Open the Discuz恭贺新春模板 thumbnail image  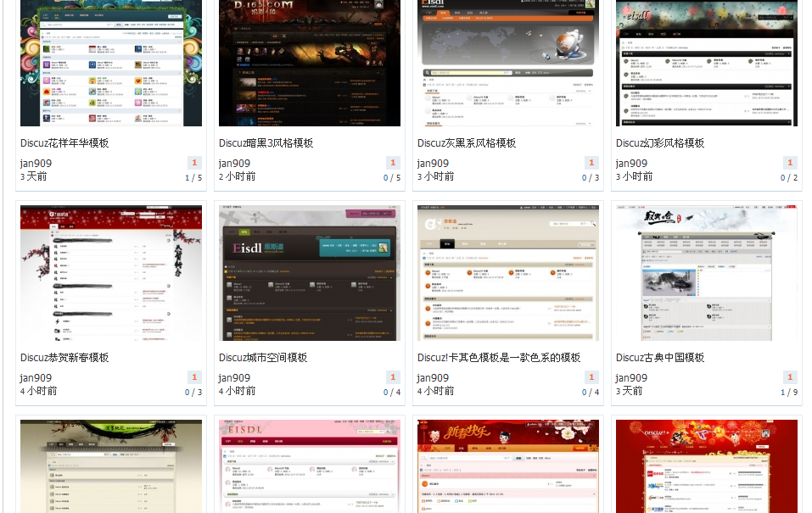point(111,273)
